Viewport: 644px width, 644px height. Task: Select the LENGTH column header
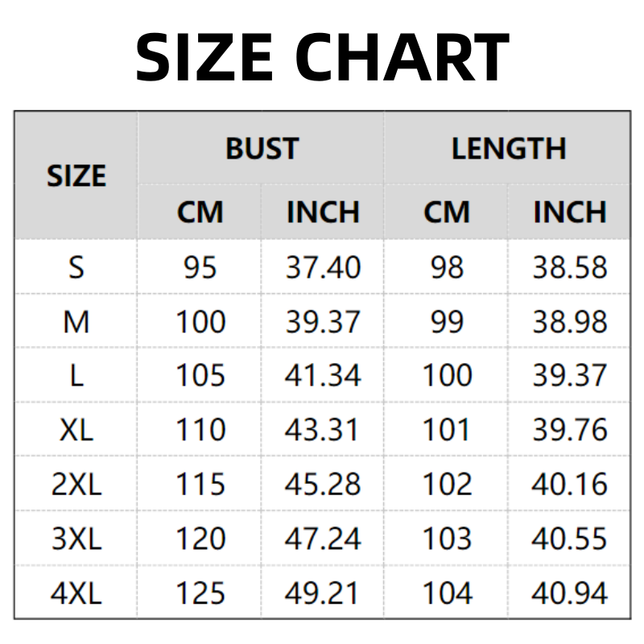click(x=509, y=149)
